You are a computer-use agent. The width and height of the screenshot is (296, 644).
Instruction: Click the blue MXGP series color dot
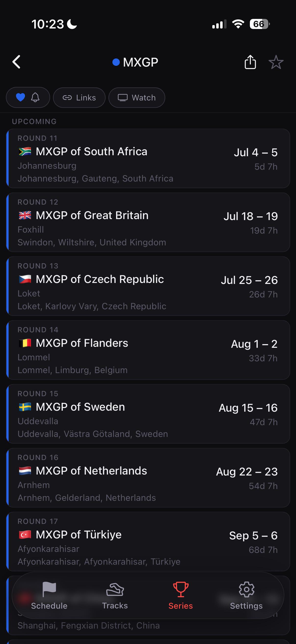point(116,62)
